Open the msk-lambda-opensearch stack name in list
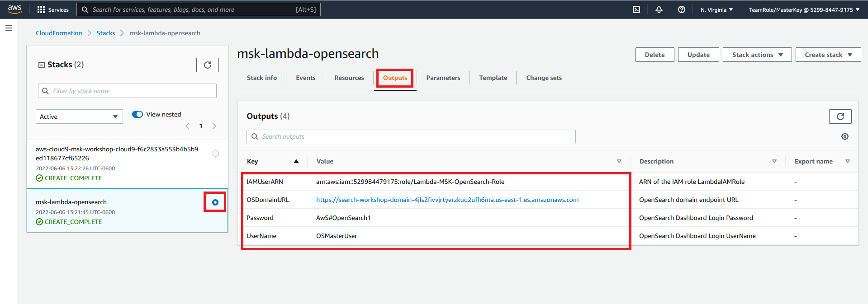Screen dimensions: 868x304 tap(71, 202)
